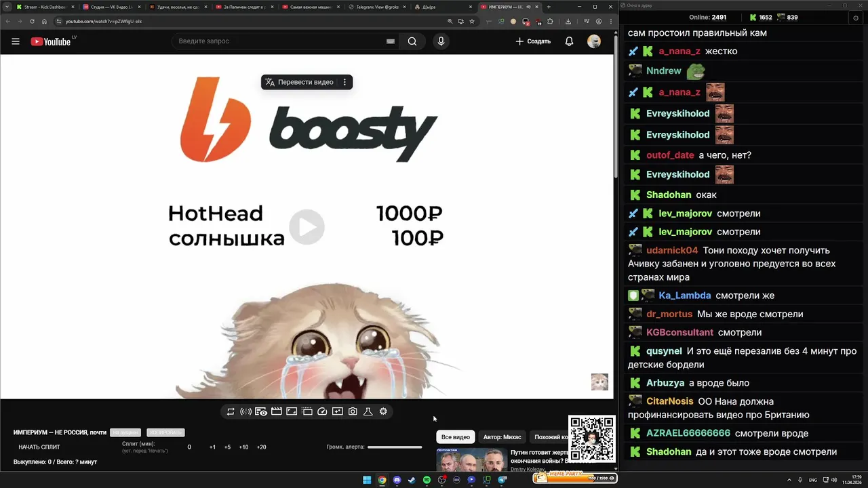Switch to Самая важная машина tab
The width and height of the screenshot is (868, 488).
coord(311,7)
